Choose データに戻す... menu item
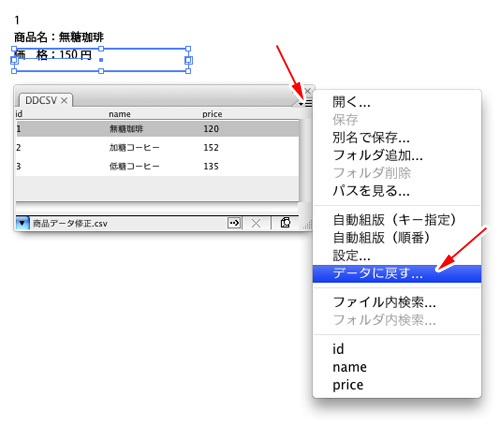 397,274
